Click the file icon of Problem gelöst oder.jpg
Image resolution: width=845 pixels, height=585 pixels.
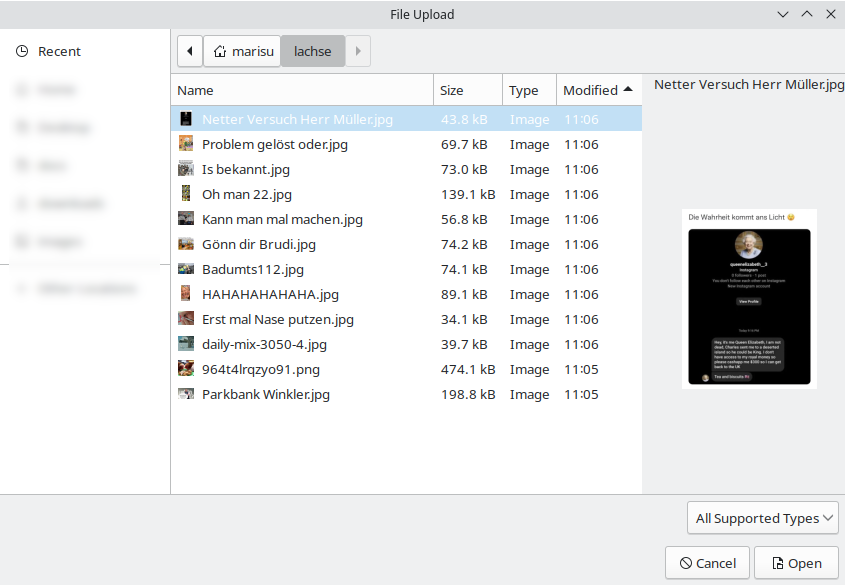point(186,144)
